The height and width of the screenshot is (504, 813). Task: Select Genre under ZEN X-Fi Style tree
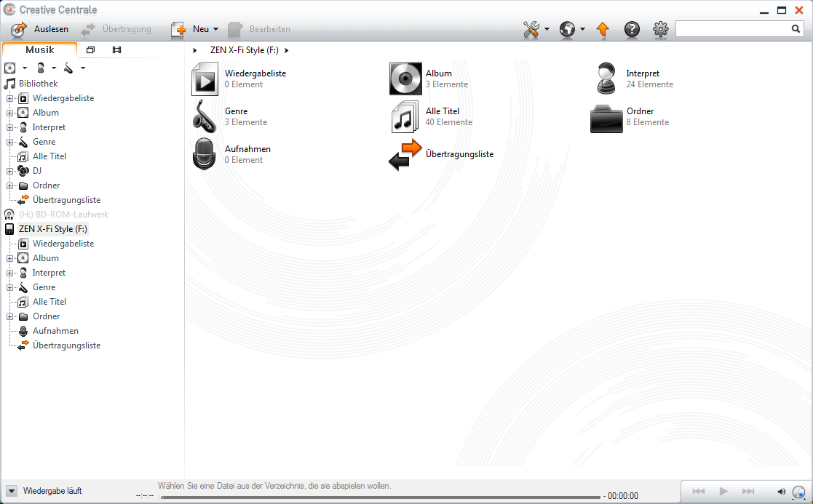[44, 287]
